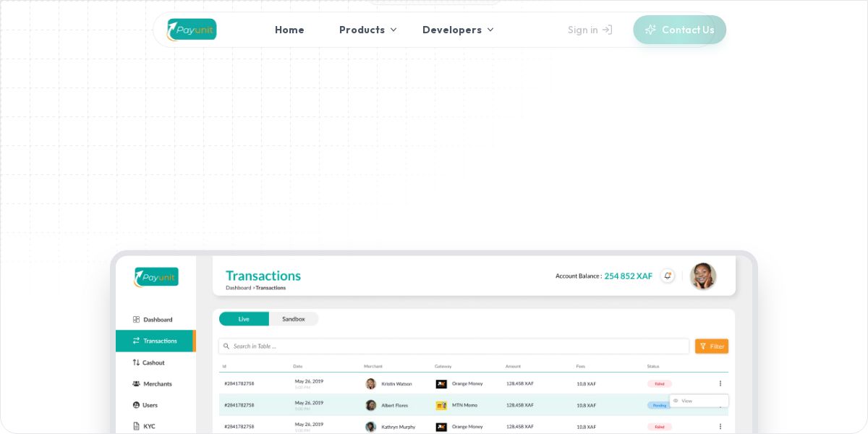The width and height of the screenshot is (868, 434).
Task: Click the MTN Momo gateway logo
Action: 441,405
